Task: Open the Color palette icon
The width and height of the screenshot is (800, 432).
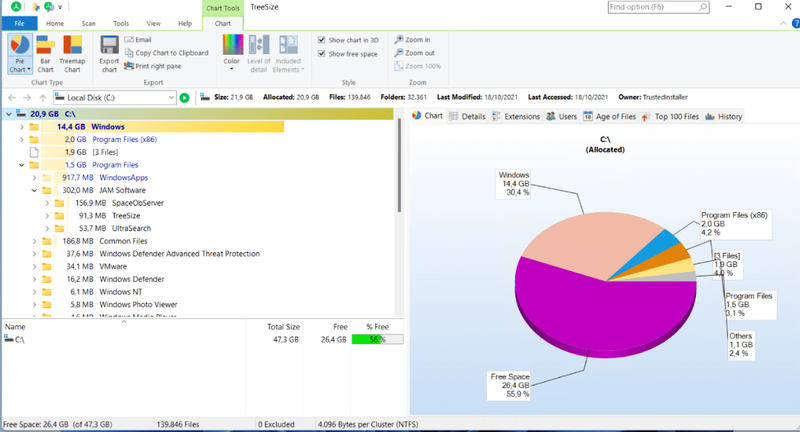Action: point(233,45)
